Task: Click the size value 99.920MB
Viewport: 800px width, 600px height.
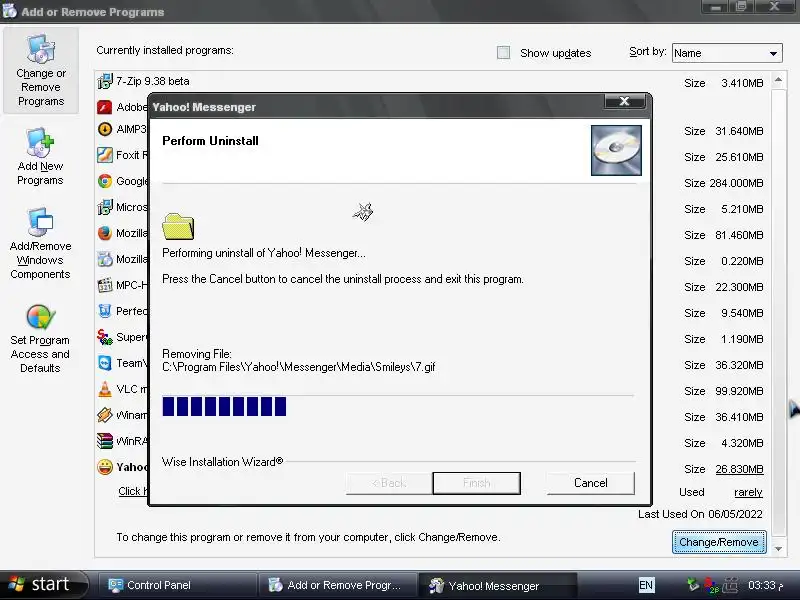Action: point(739,391)
